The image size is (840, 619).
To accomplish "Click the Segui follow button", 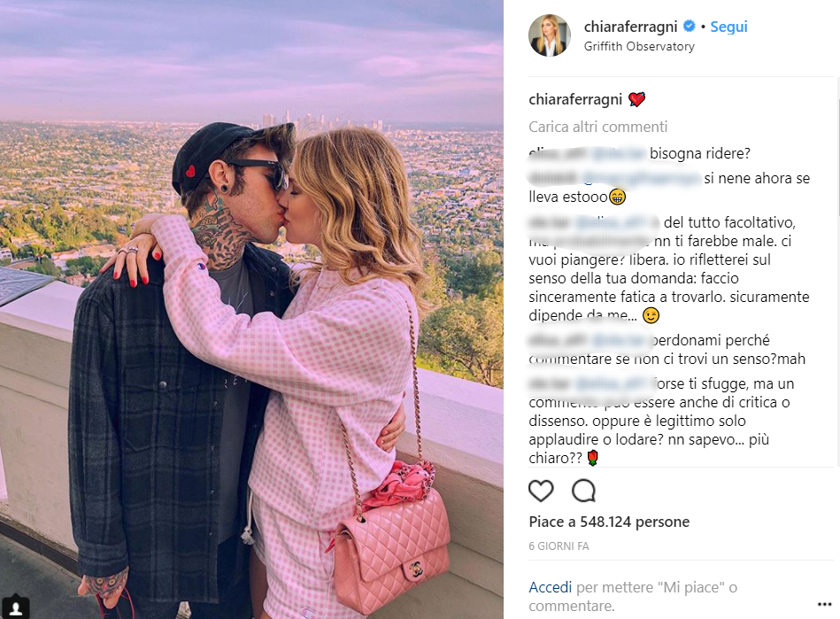I will (728, 27).
